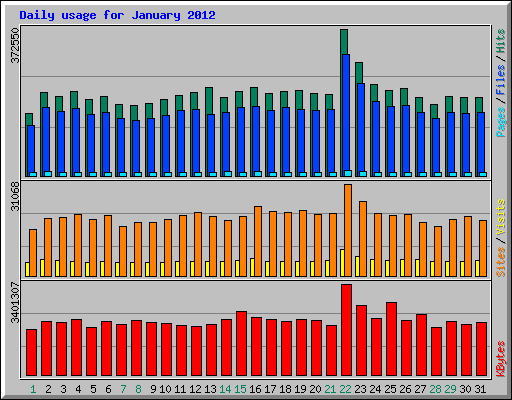512x400 pixels.
Task: Click the KBytes legend label
Action: 501,359
